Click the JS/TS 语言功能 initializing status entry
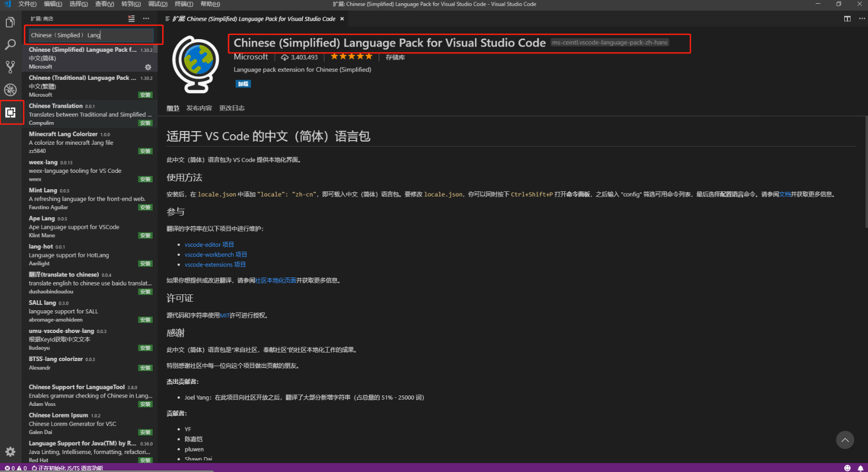 click(x=67, y=468)
